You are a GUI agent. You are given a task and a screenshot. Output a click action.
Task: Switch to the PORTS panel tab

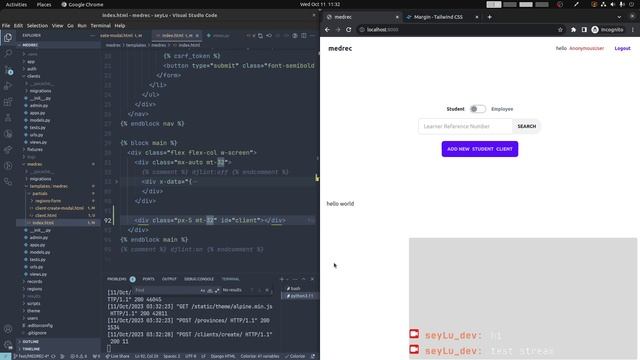(149, 279)
